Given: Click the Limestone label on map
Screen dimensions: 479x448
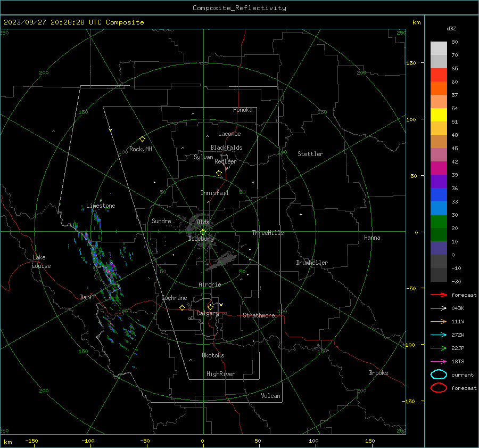Looking at the screenshot, I should [x=101, y=206].
